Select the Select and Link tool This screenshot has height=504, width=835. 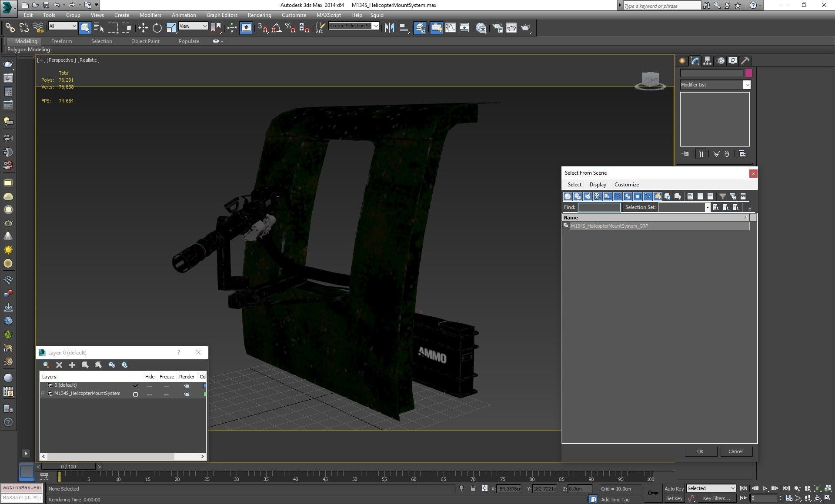tap(10, 28)
